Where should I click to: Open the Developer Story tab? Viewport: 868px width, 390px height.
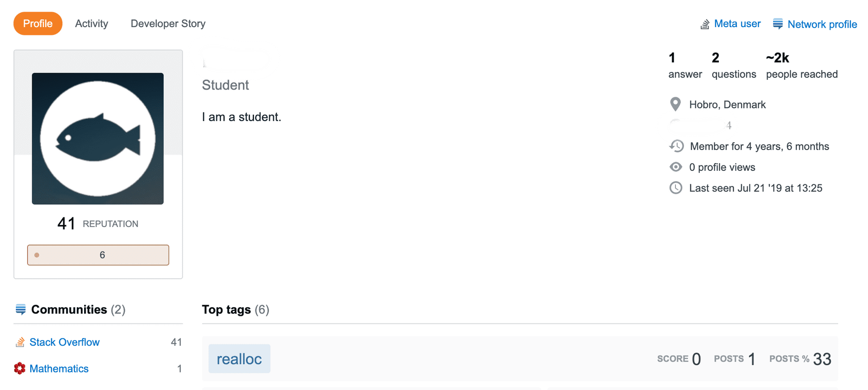(168, 23)
